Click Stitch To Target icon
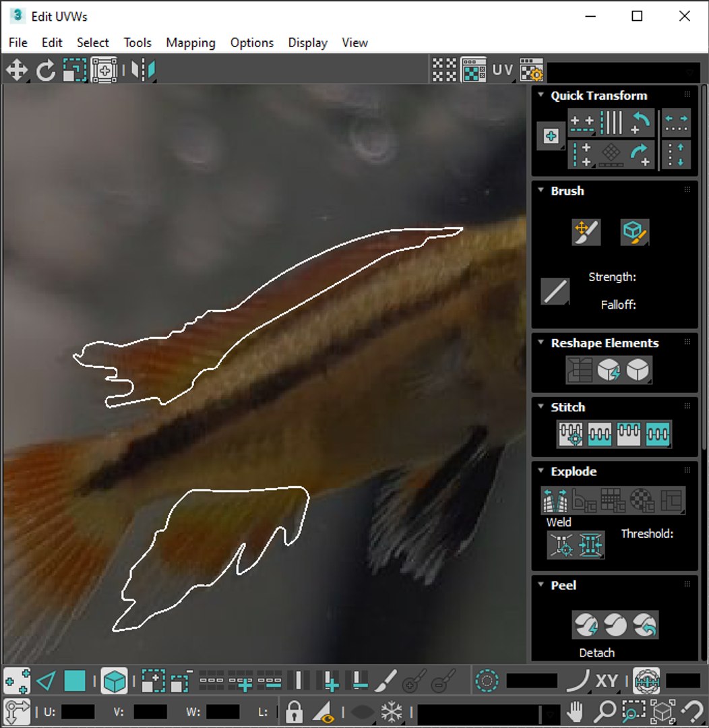Screen dimensions: 709x728 tap(571, 434)
